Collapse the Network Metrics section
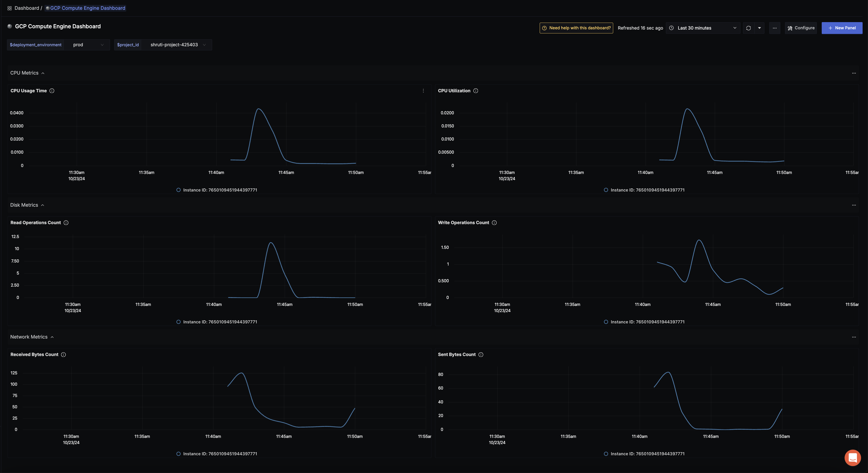This screenshot has height=473, width=868. click(x=52, y=337)
